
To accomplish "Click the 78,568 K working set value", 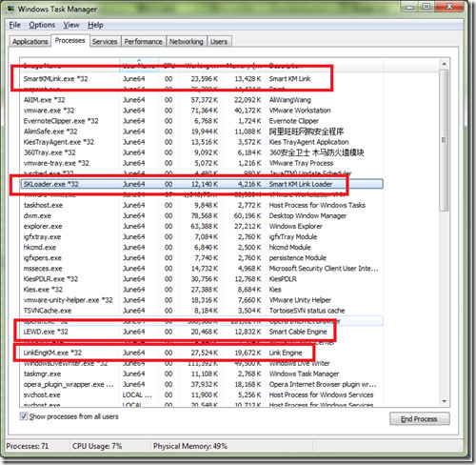I will point(204,215).
